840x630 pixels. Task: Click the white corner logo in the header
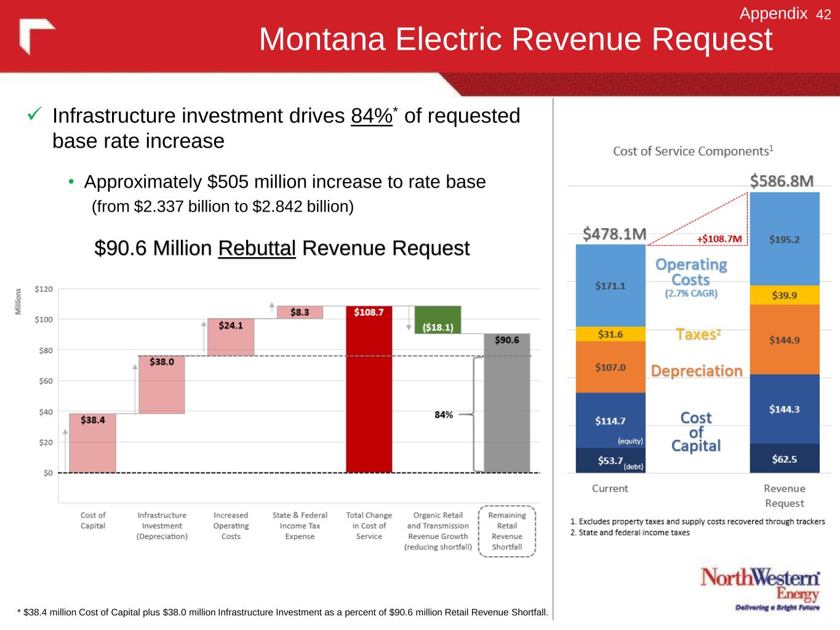37,36
